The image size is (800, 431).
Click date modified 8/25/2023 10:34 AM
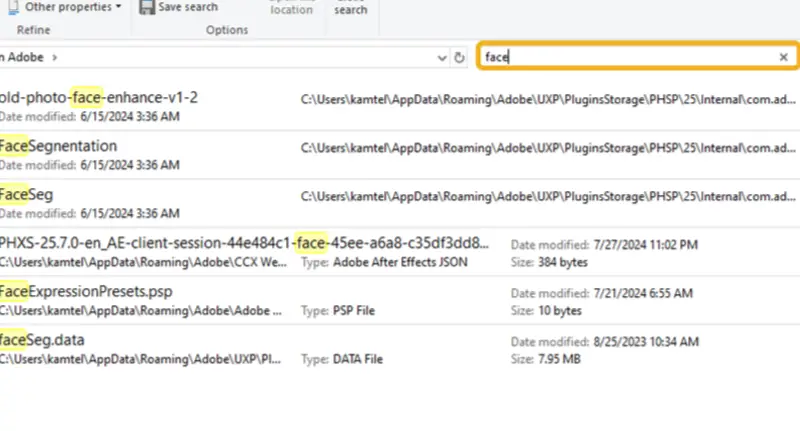[646, 342]
